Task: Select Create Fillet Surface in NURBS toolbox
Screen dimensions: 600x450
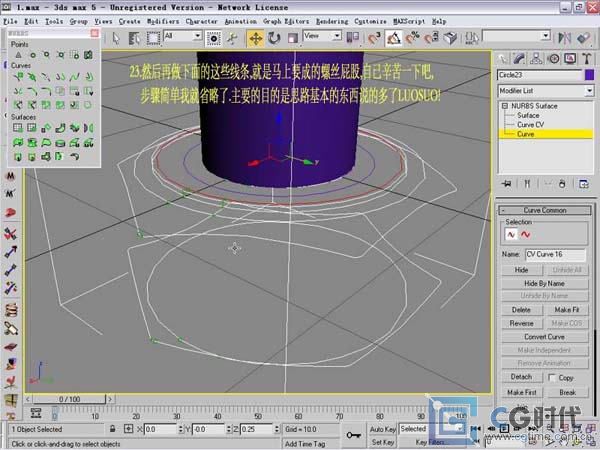Action: point(75,157)
